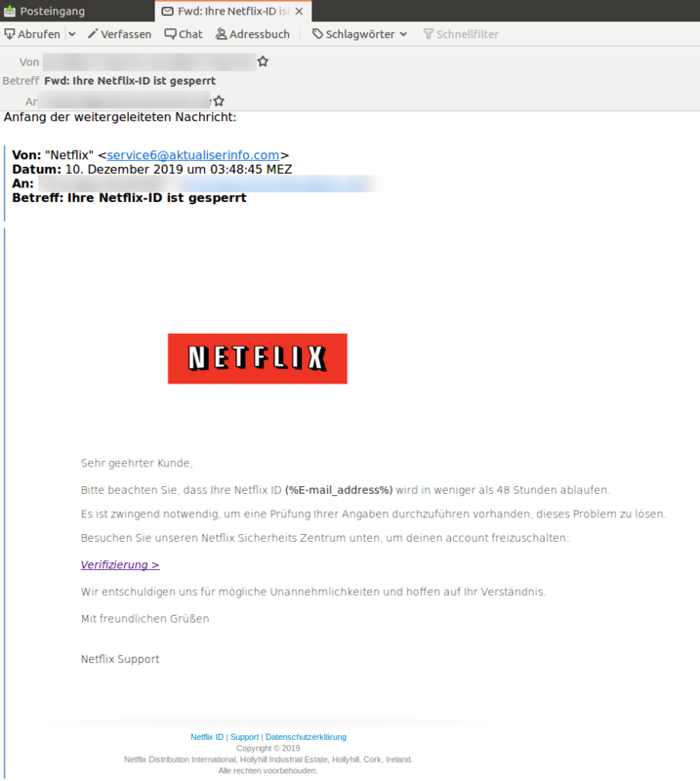Click the service6@aktualiserinfo.com address link

click(x=193, y=155)
